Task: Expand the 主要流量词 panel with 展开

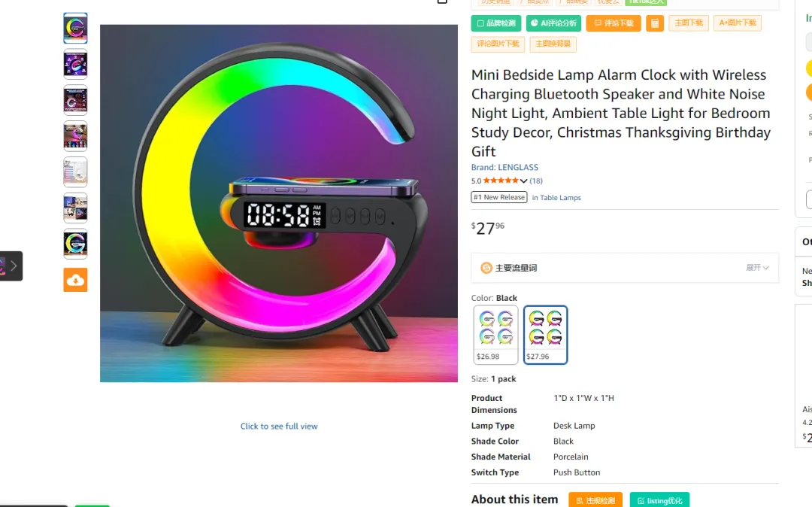Action: pyautogui.click(x=757, y=268)
